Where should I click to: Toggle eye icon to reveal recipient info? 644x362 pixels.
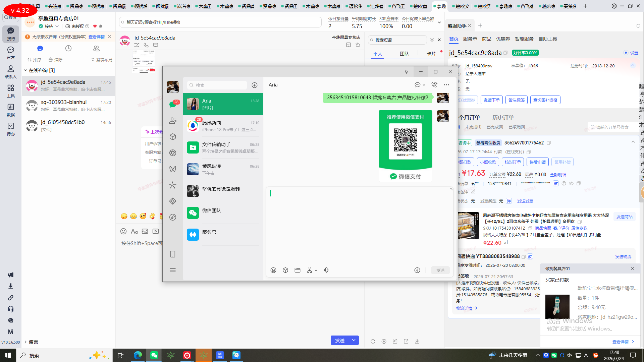point(571,183)
